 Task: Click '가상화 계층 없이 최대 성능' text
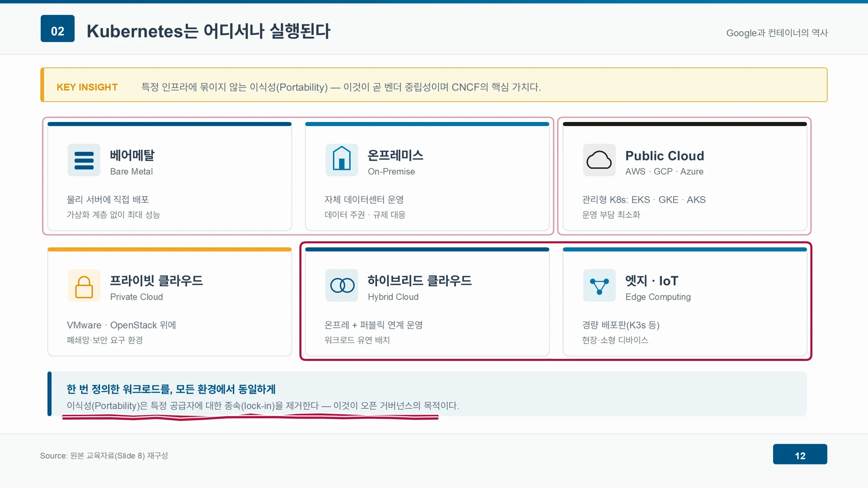point(113,215)
